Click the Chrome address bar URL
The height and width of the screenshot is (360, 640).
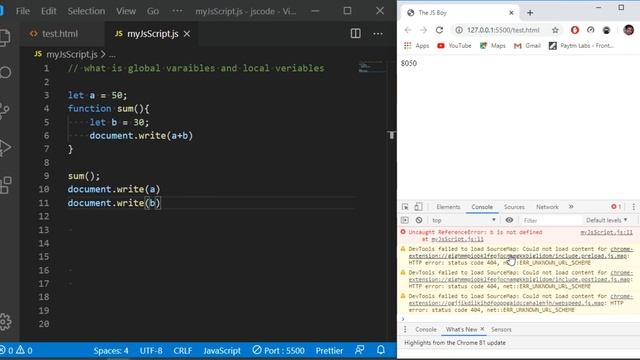coord(503,30)
